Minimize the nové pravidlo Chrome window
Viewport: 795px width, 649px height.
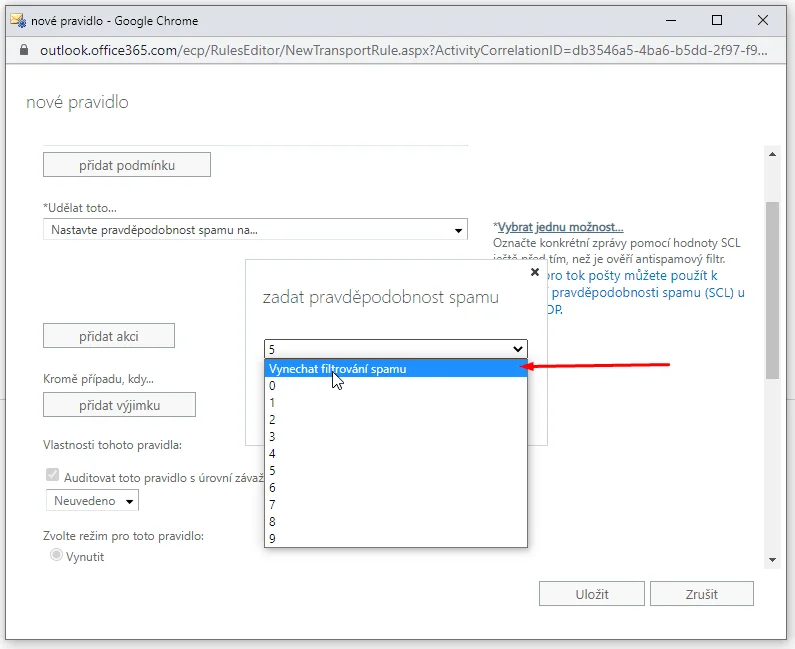671,20
